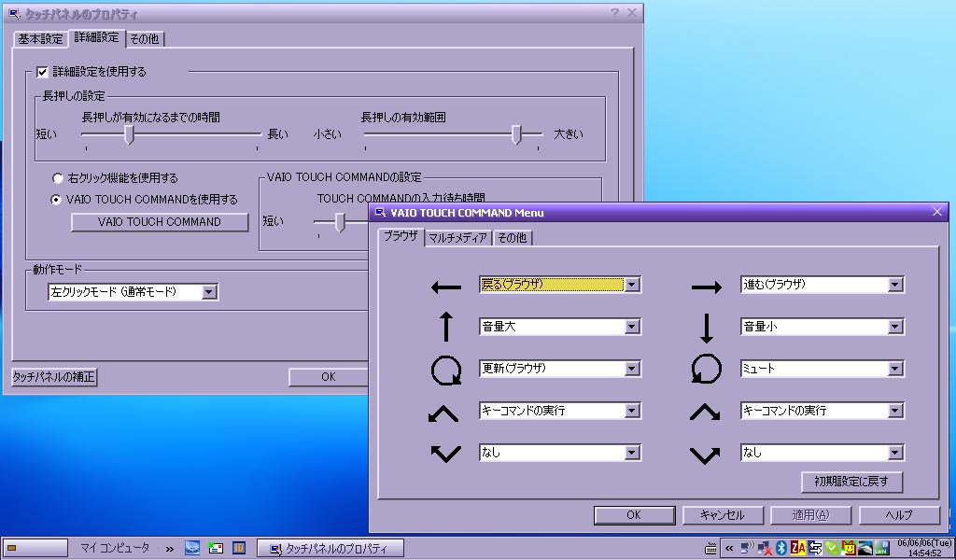
Task: Open the ZoneAlarm ZA tray icon
Action: pyautogui.click(x=797, y=548)
